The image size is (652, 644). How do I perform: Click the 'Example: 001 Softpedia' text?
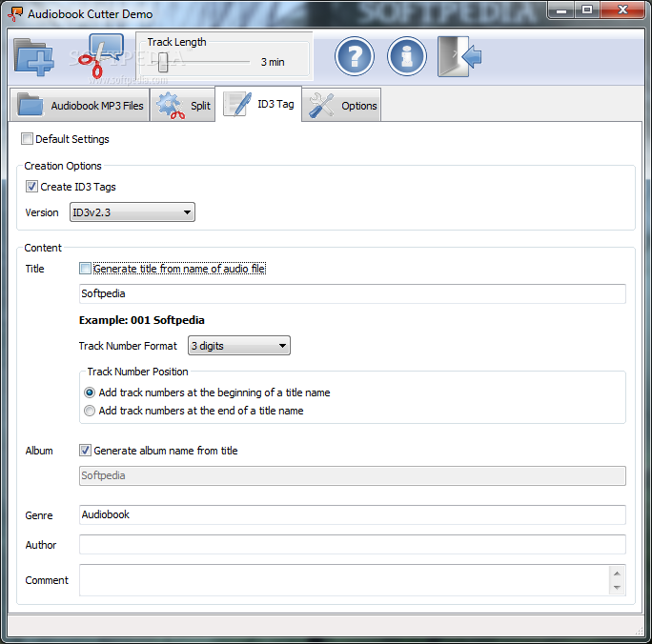(x=142, y=320)
